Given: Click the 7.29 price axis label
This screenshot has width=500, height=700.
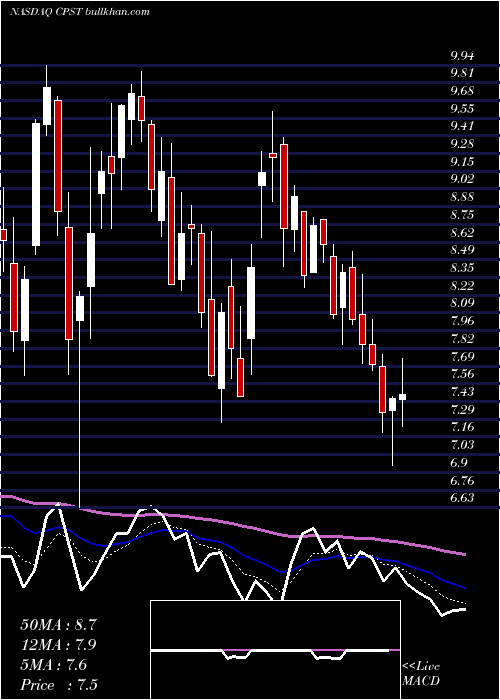Looking at the screenshot, I should 462,410.
